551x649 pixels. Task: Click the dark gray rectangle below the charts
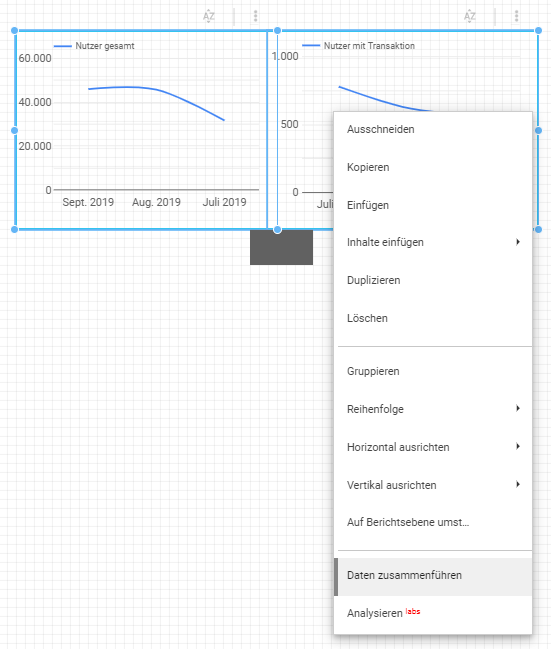pos(282,248)
